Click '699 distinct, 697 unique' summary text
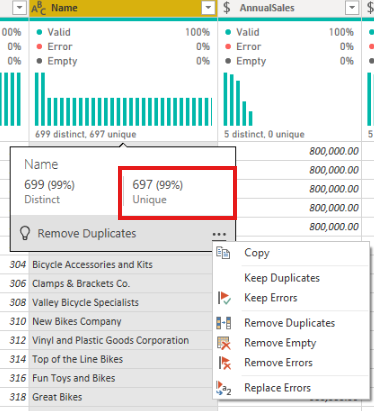The width and height of the screenshot is (374, 411). point(86,134)
